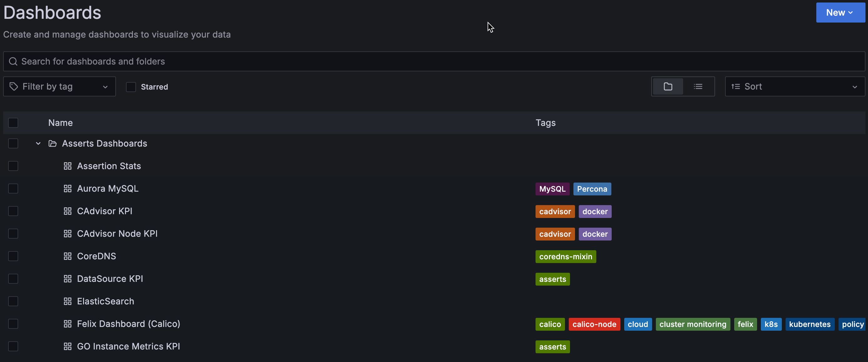The image size is (868, 362).
Task: Switch to flat list view icon
Action: pos(698,86)
